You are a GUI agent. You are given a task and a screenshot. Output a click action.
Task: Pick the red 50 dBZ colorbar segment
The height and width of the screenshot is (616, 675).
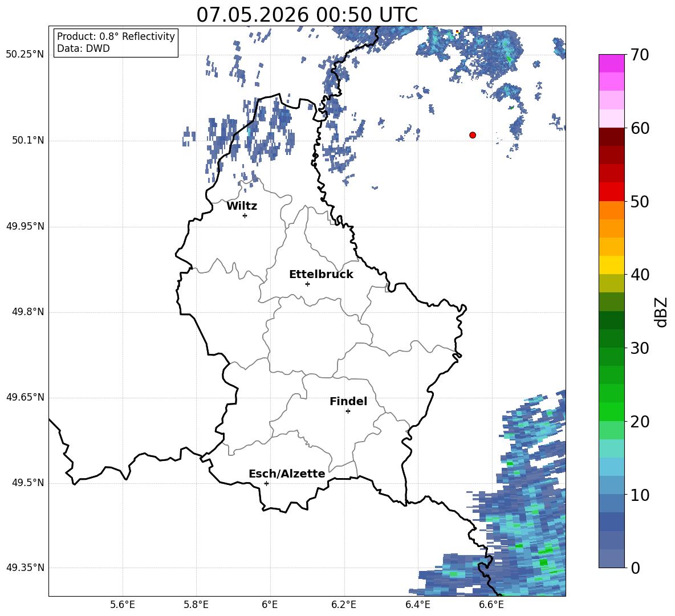point(611,192)
